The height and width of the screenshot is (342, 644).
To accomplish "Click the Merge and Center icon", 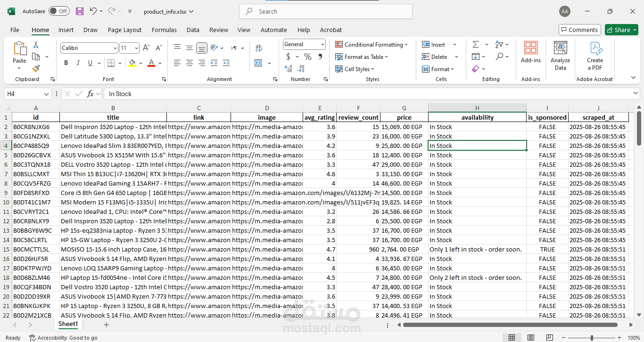I will tap(258, 63).
